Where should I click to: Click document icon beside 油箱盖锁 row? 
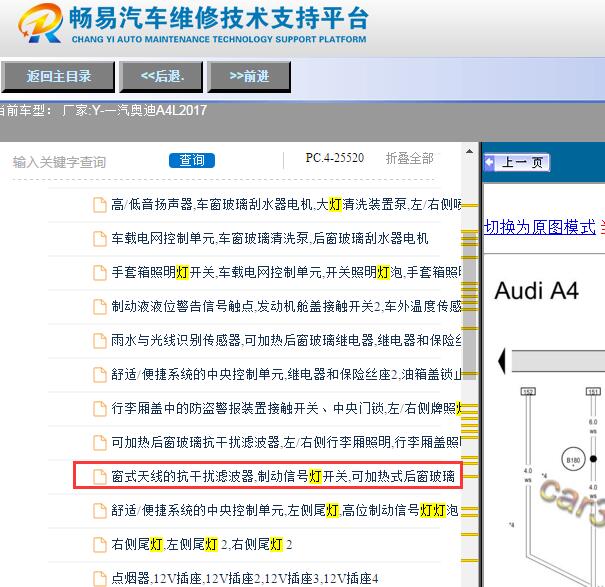tap(100, 374)
